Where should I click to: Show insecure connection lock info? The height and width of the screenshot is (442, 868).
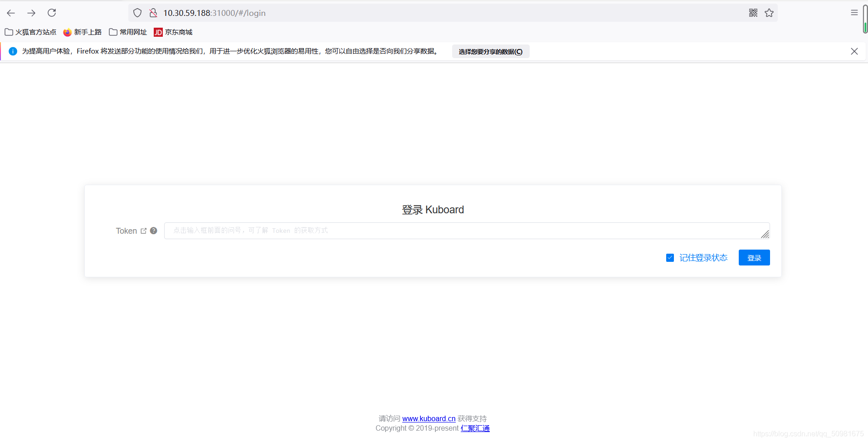tap(153, 13)
